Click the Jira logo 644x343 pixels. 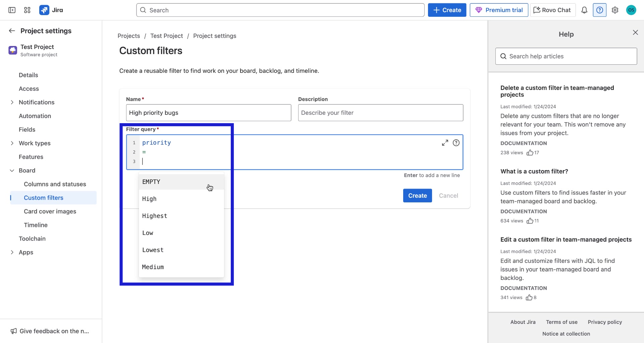pos(52,10)
